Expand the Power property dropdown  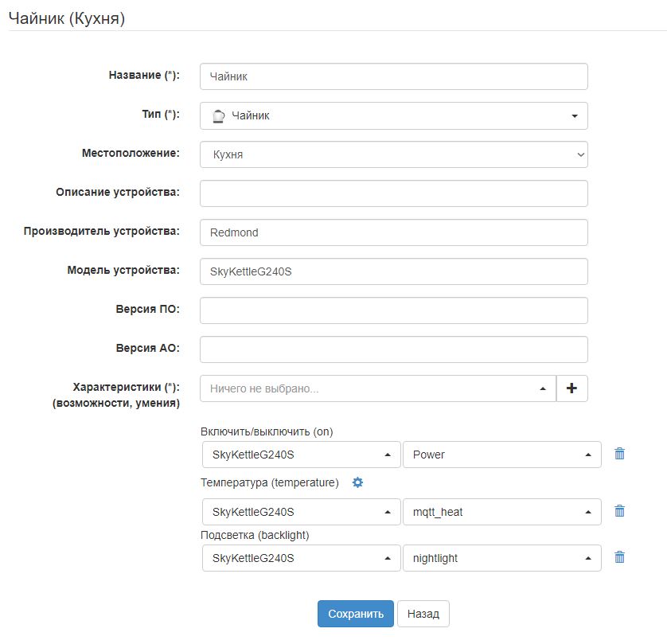(x=504, y=455)
